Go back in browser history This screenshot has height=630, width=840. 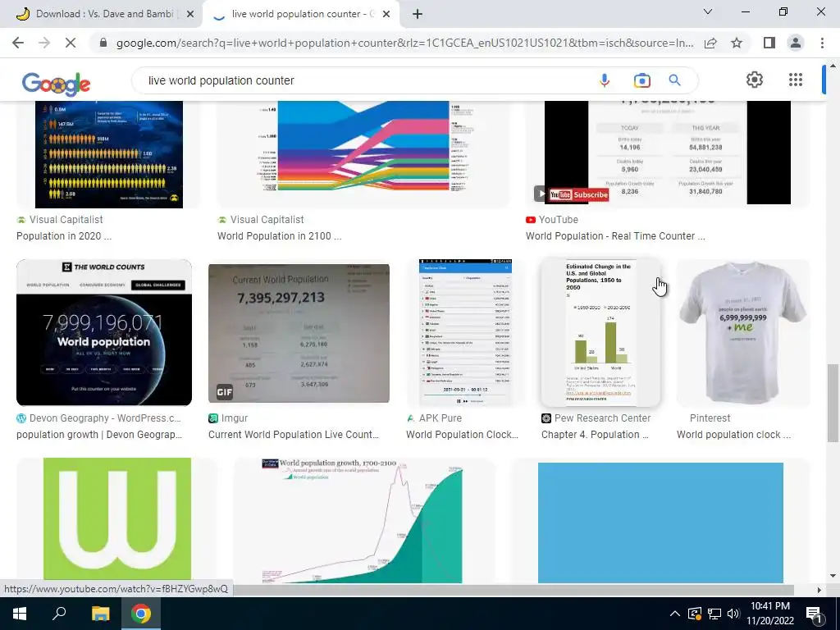(18, 43)
